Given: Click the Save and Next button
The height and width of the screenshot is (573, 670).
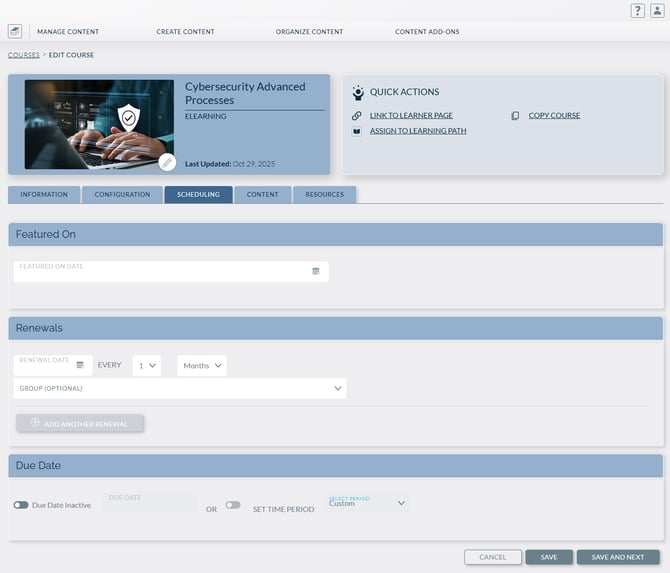Looking at the screenshot, I should pos(618,557).
